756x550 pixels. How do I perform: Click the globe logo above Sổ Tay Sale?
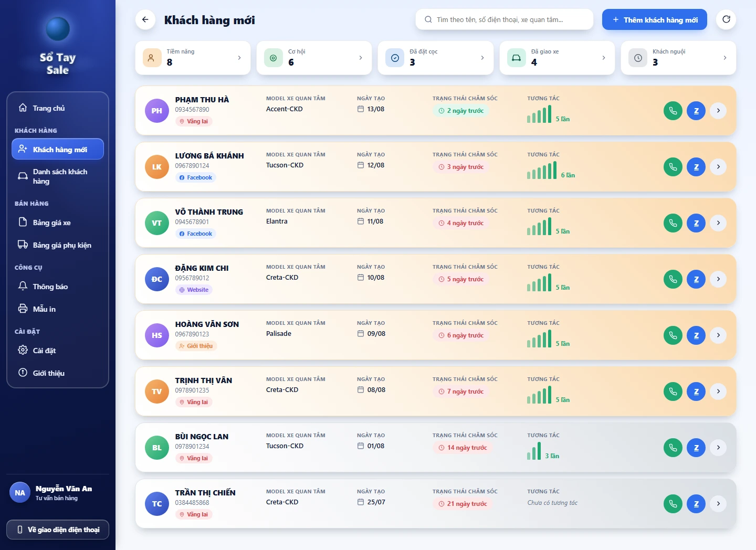(x=58, y=28)
